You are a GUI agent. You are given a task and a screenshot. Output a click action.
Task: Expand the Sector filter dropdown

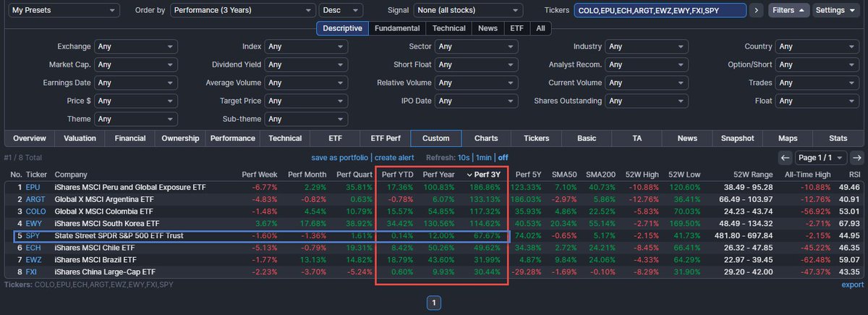point(477,46)
